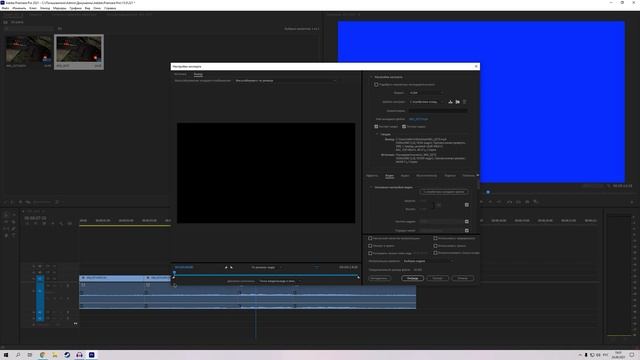This screenshot has width=640, height=360.
Task: Toggle aspect ratio correction in export preview
Action: point(316,267)
